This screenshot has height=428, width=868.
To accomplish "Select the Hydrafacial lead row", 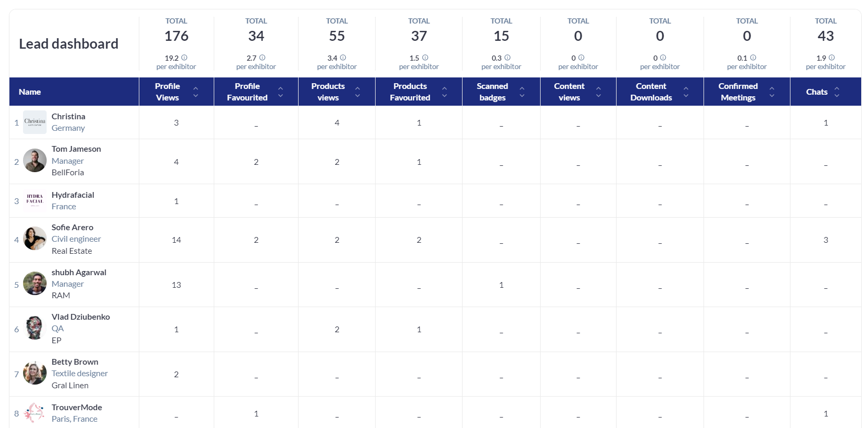I will click(x=73, y=195).
